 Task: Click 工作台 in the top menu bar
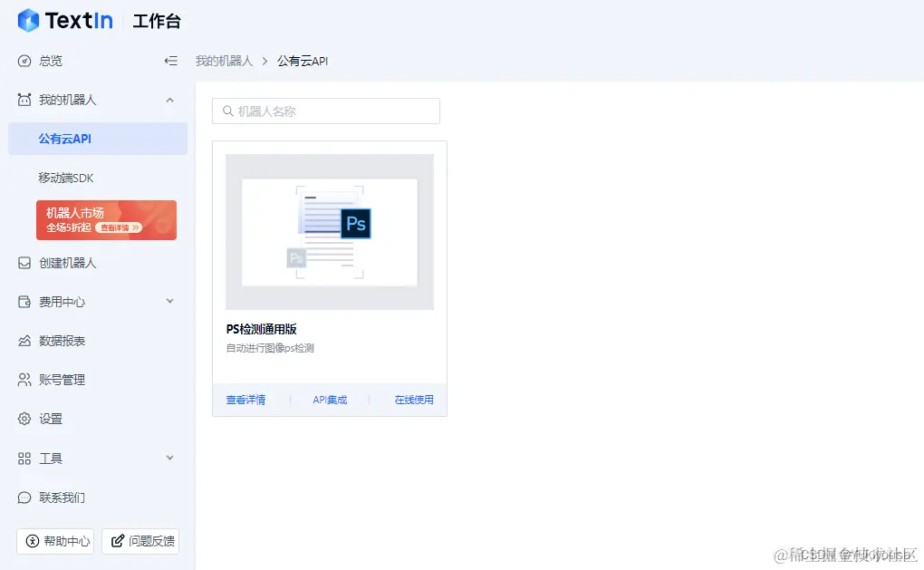point(156,20)
